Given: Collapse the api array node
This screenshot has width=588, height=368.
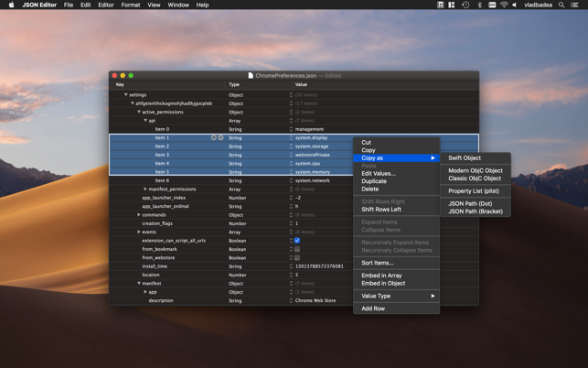Looking at the screenshot, I should point(145,121).
